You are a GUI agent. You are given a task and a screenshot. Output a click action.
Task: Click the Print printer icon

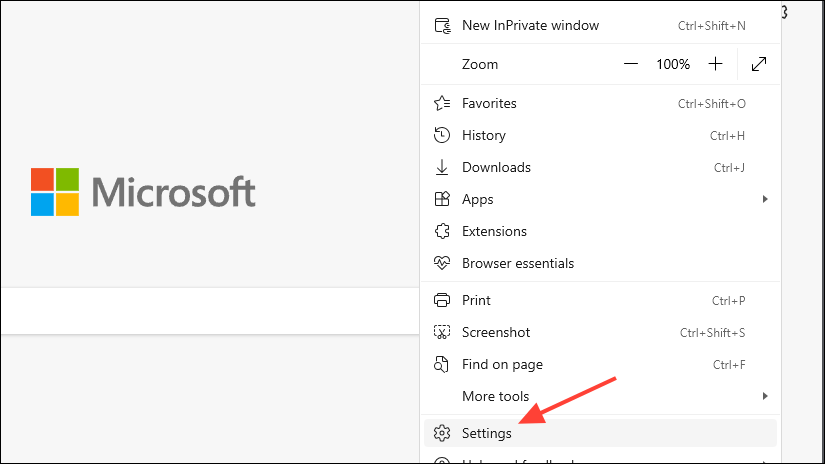[x=442, y=300]
